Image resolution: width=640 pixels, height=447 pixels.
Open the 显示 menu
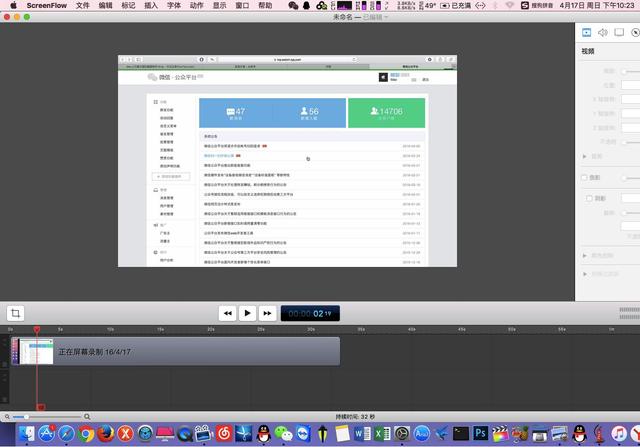(220, 6)
